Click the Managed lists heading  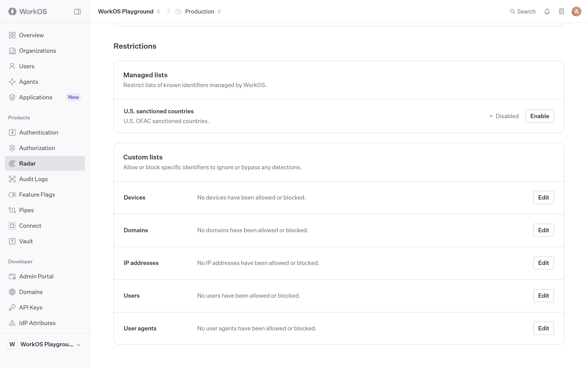click(x=145, y=75)
